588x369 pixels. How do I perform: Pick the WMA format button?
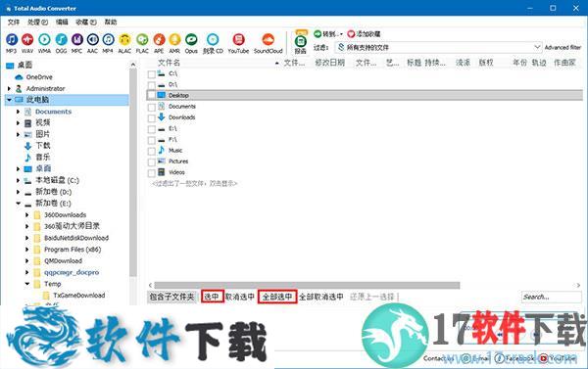44,43
